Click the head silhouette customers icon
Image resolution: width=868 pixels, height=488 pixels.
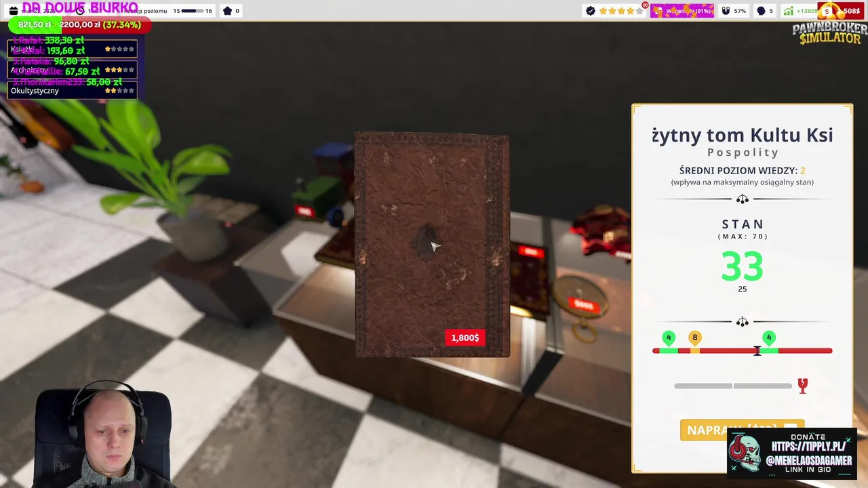[761, 11]
